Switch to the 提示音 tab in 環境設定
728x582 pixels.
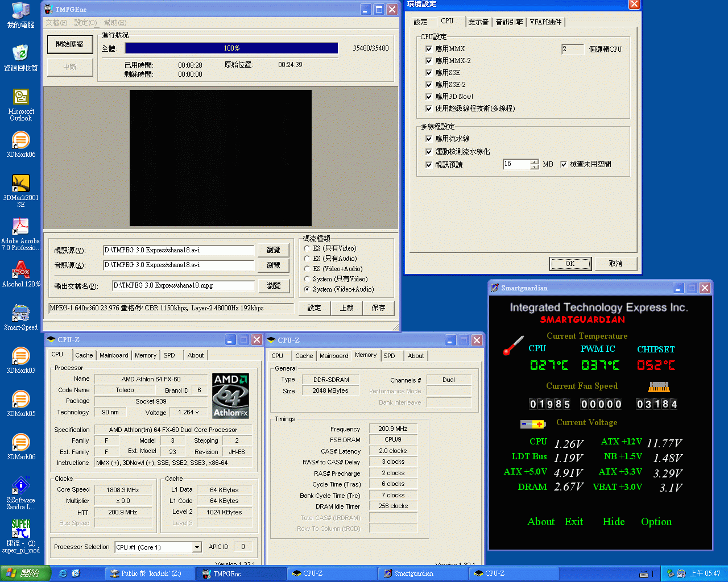478,22
